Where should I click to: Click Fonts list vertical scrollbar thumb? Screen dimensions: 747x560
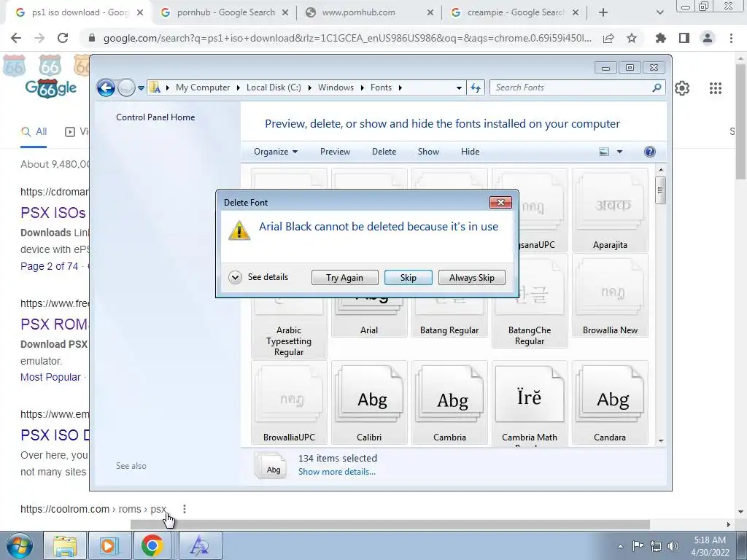(660, 190)
